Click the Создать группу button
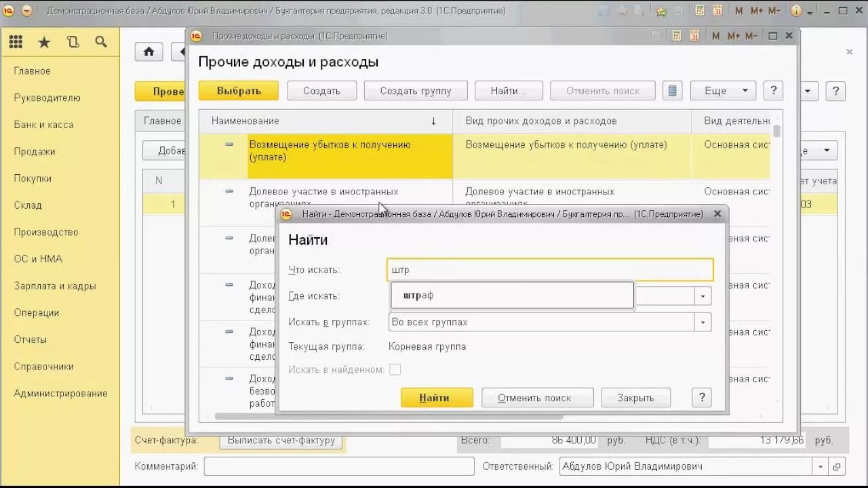 tap(416, 91)
